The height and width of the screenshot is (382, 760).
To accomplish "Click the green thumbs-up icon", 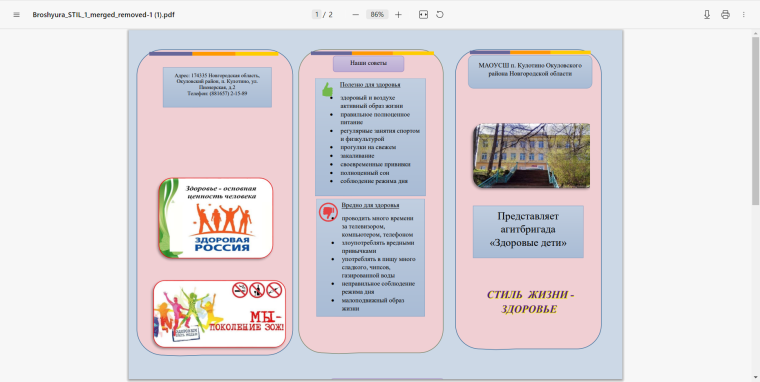I will coord(328,89).
